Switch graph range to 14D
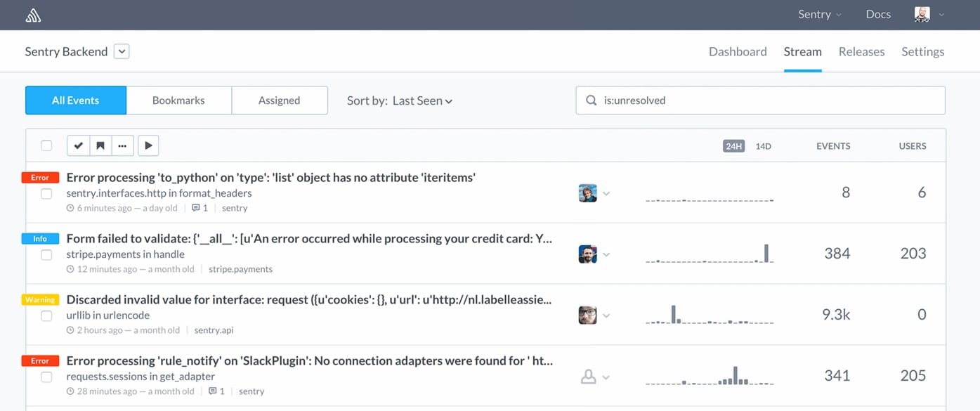Viewport: 980px width, 411px height. coord(763,146)
